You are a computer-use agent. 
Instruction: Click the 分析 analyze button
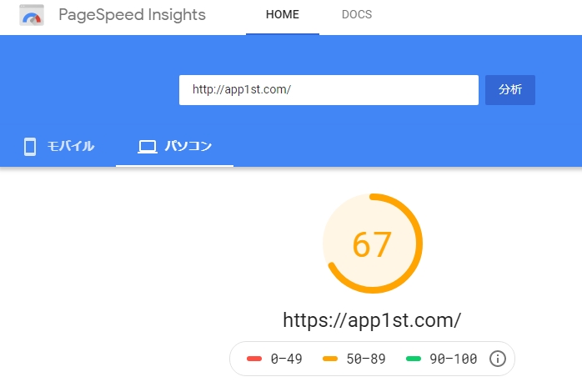pyautogui.click(x=510, y=90)
